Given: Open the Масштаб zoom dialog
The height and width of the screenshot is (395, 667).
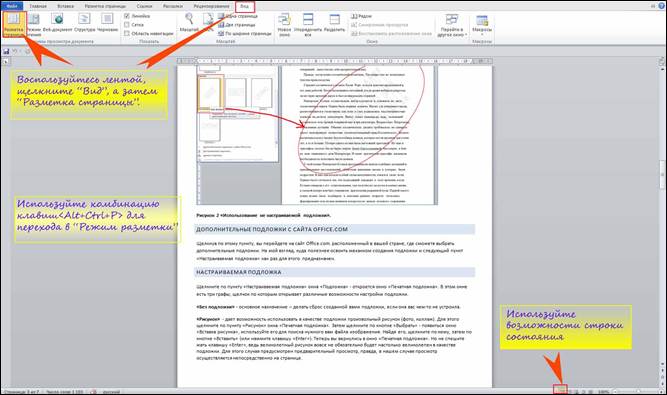Looking at the screenshot, I should (x=189, y=23).
